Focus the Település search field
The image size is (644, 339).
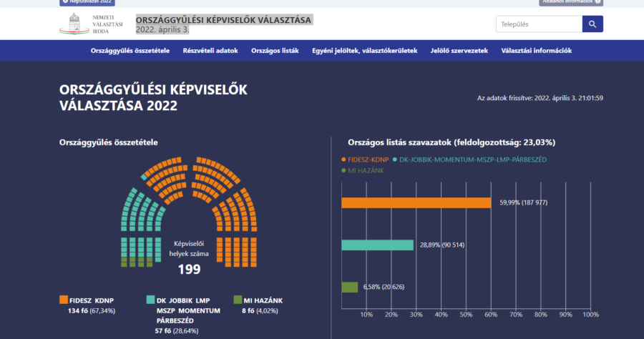(x=539, y=24)
